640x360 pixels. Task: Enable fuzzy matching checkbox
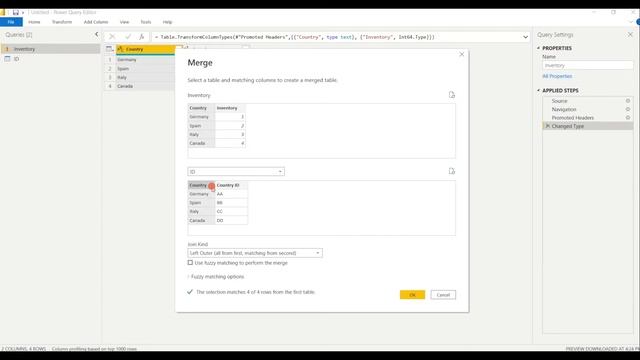point(190,263)
